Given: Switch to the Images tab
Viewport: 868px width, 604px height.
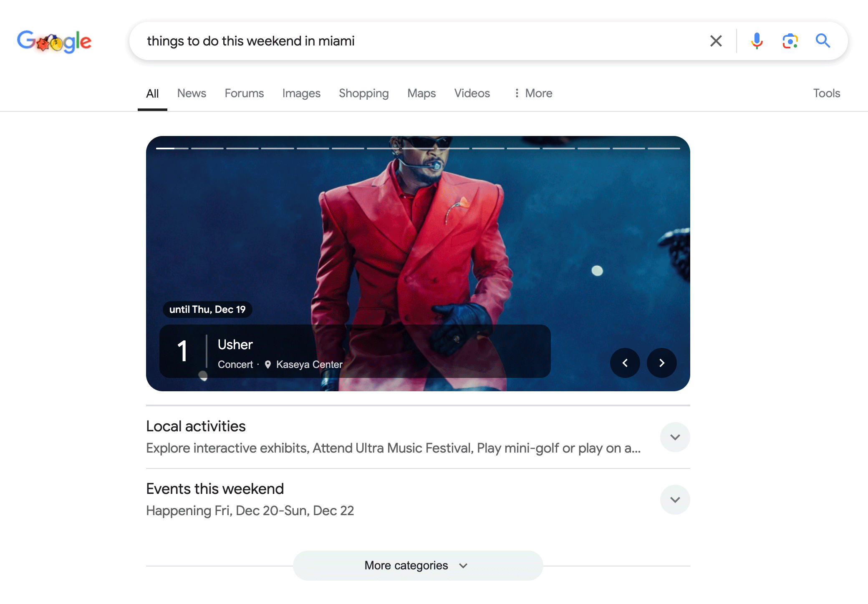Looking at the screenshot, I should click(x=301, y=93).
